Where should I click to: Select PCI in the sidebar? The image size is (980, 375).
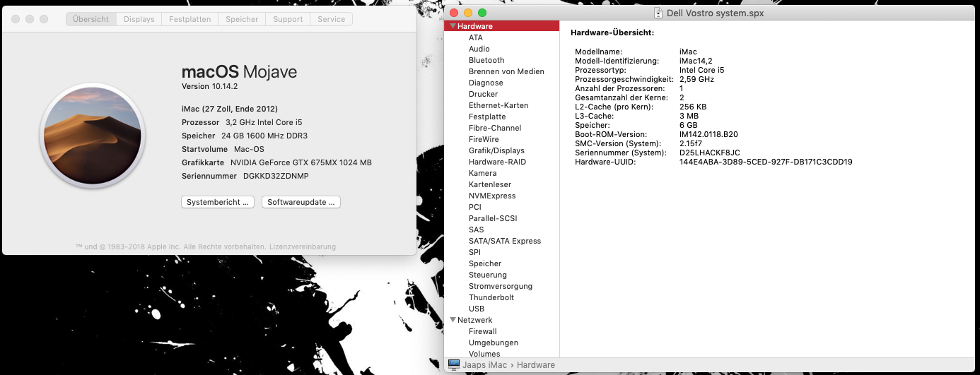coord(502,207)
